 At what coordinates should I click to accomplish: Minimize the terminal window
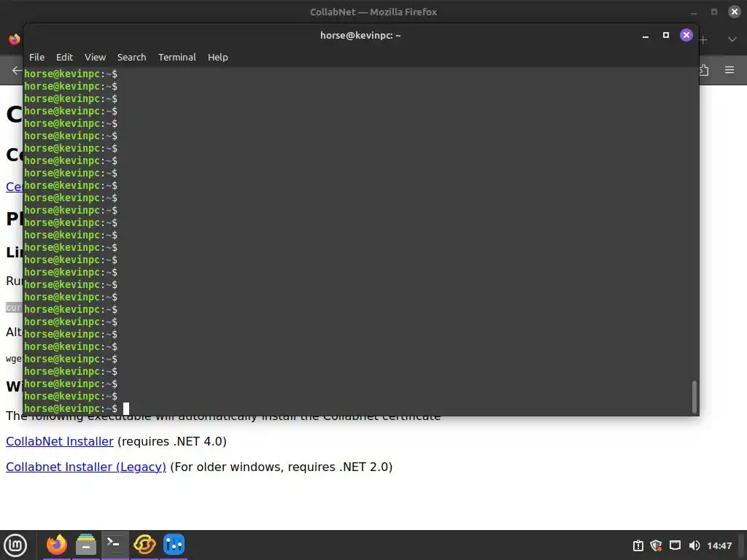point(646,36)
